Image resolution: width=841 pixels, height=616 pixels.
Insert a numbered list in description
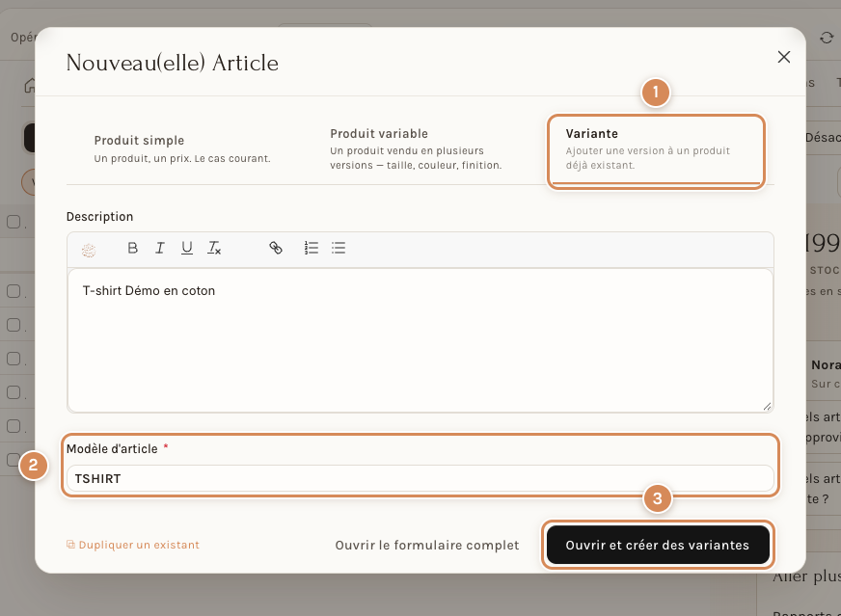312,248
